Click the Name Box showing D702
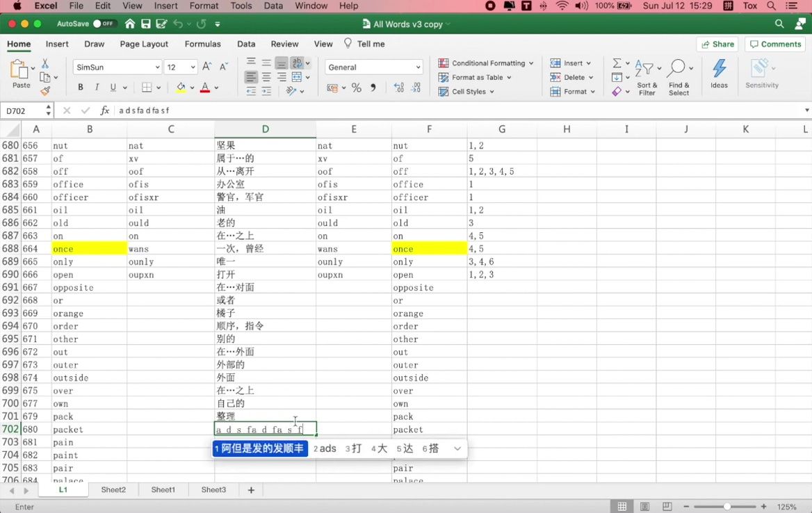 point(23,111)
